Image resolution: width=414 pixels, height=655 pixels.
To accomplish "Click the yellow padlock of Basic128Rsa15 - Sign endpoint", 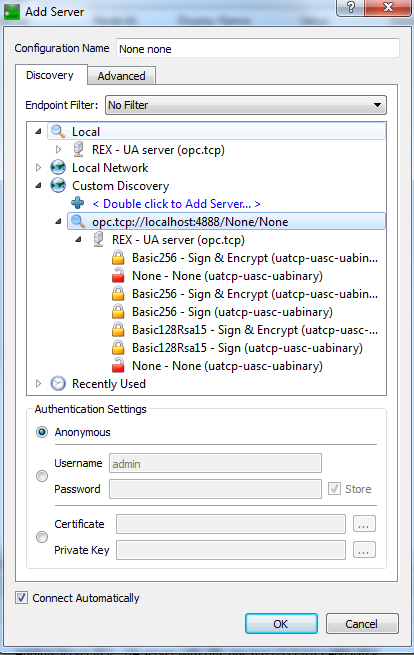I will pyautogui.click(x=118, y=348).
